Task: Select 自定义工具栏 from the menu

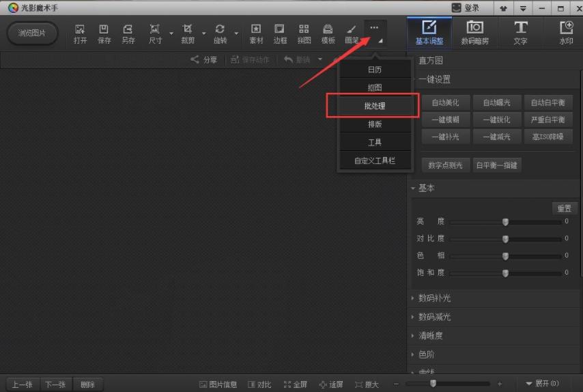Action: coord(375,160)
